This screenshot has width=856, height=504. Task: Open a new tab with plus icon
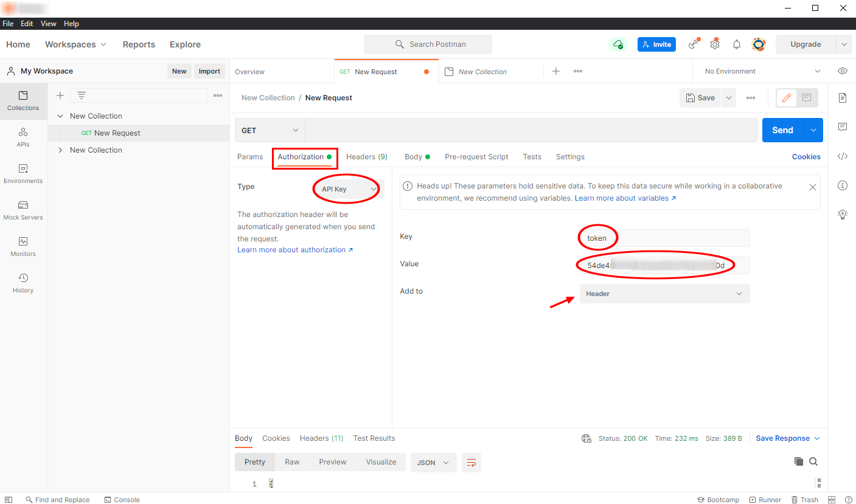click(x=556, y=71)
